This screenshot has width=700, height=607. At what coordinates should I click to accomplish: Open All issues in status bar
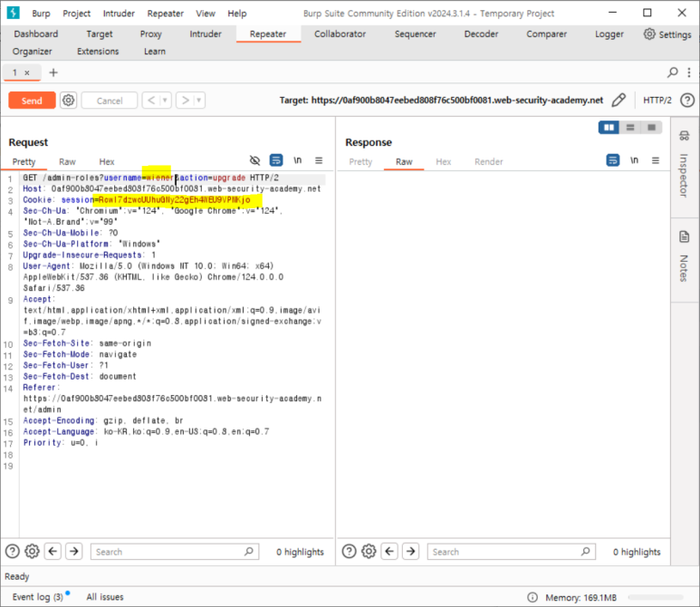[x=105, y=597]
